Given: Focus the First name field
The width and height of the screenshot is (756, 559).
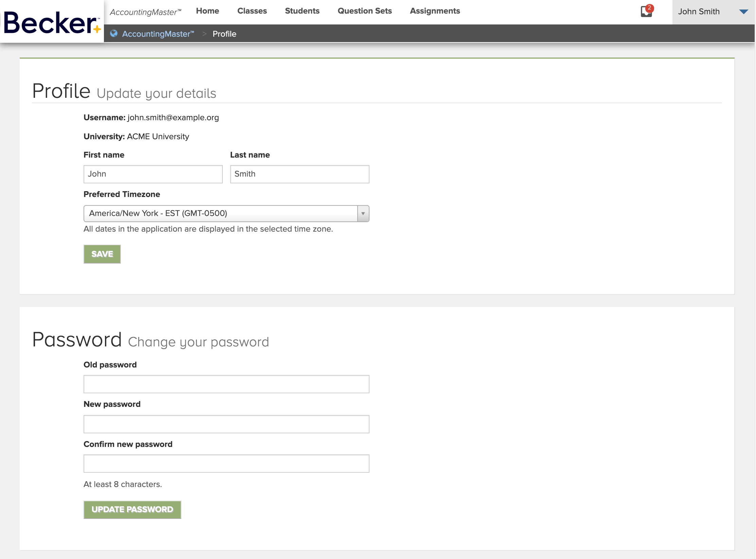Looking at the screenshot, I should point(153,174).
